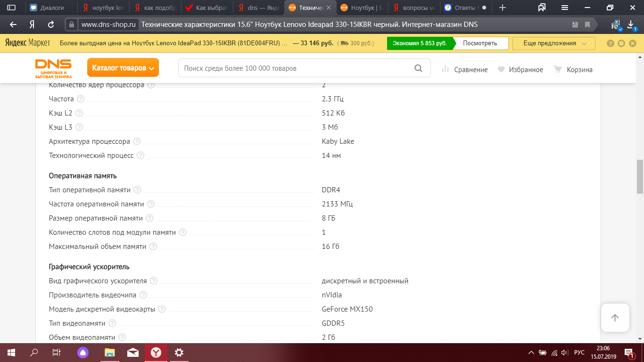
Task: Expand the Еще предложения dropdown
Action: pos(554,43)
